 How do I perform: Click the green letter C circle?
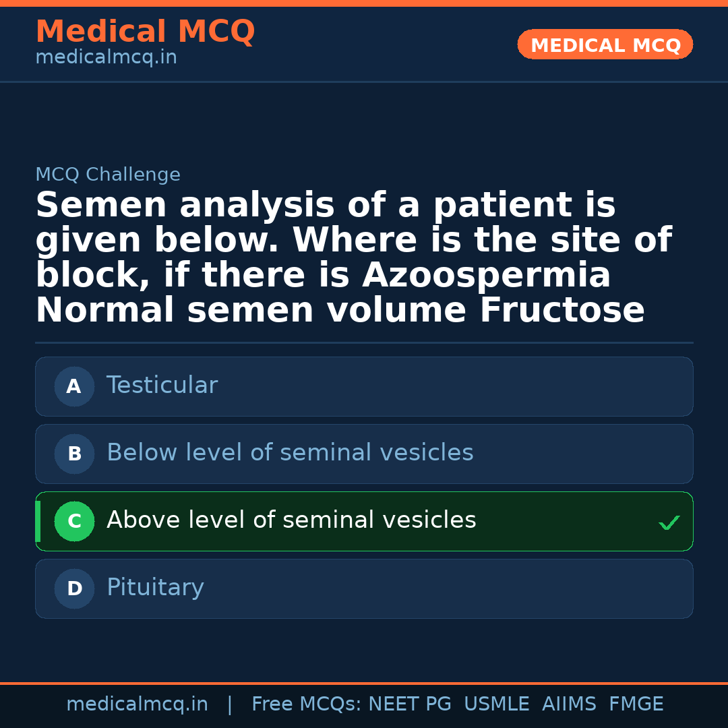(x=74, y=521)
